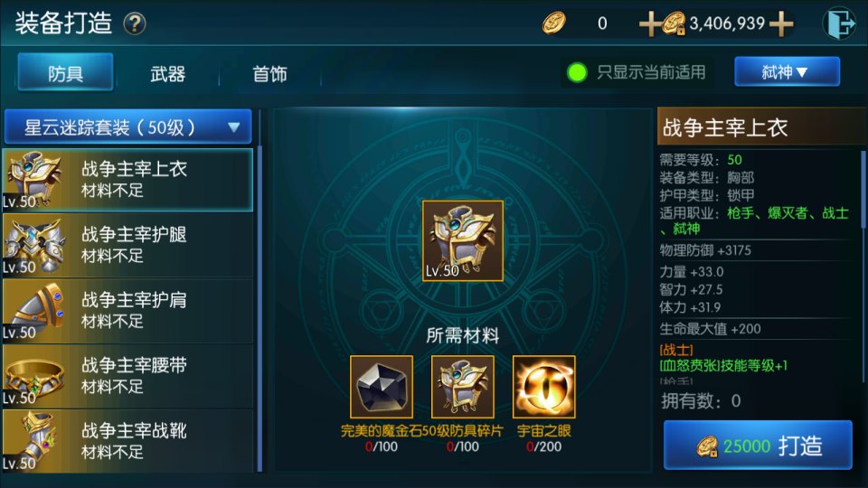
Task: Select 战争主宰护腿 in the equipment list
Action: (127, 245)
